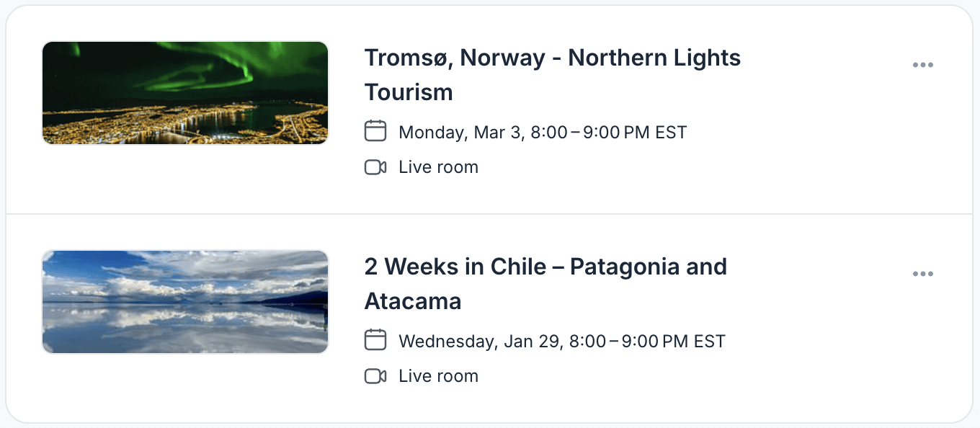Click the Tromsø event's '8:00–9:00 PM EST' time
The height and width of the screenshot is (428, 980).
tap(608, 133)
